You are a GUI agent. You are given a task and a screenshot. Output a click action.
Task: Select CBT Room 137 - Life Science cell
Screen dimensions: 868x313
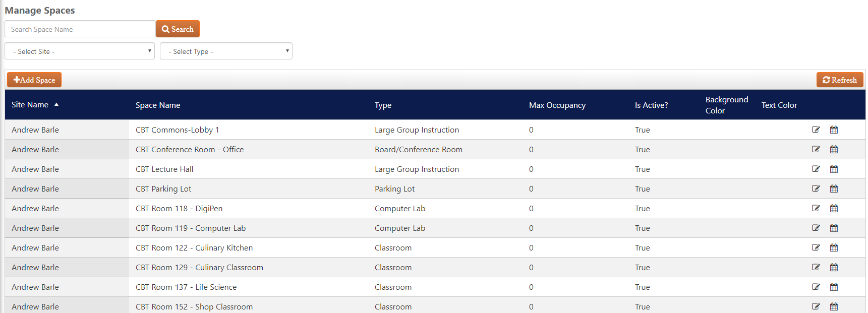click(x=249, y=287)
